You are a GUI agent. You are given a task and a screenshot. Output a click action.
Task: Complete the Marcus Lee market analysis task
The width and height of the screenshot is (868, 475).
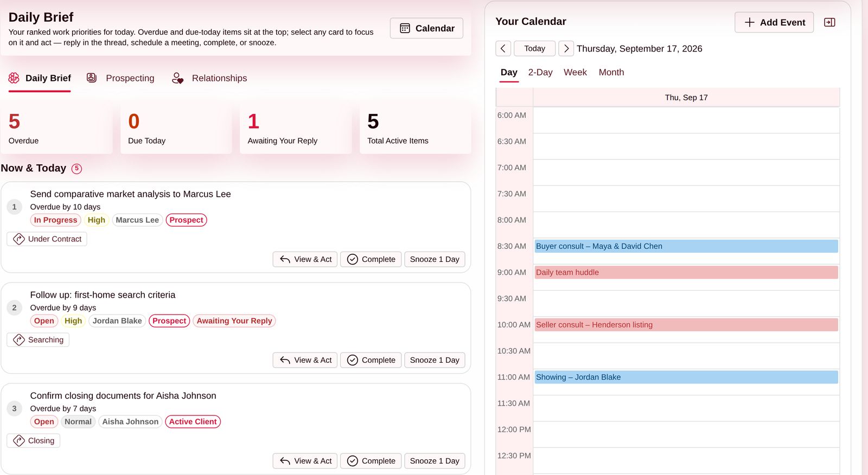coord(371,259)
